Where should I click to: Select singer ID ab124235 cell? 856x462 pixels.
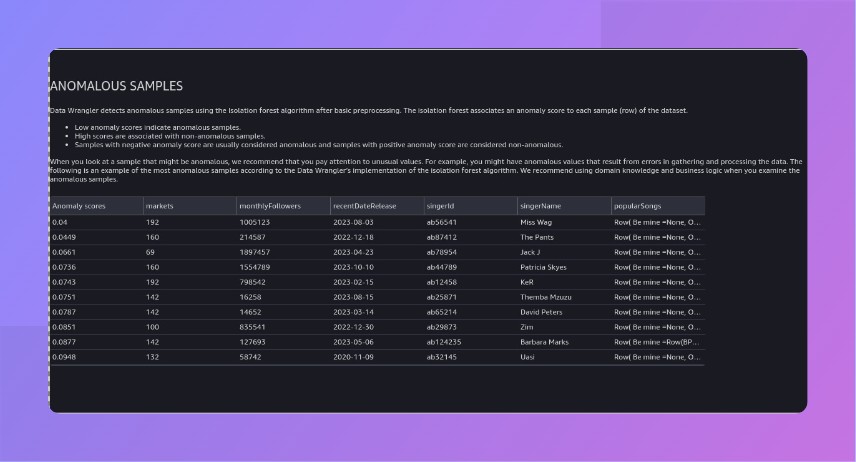coord(444,342)
